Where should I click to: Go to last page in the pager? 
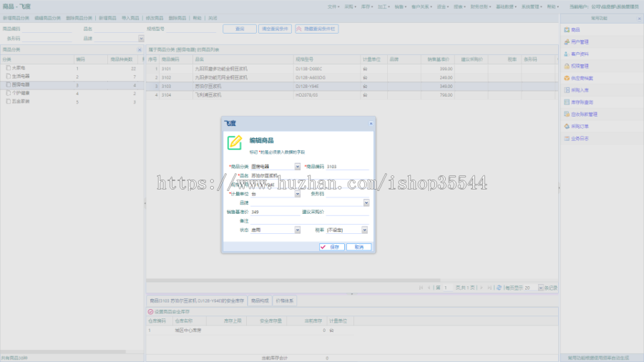(489, 288)
